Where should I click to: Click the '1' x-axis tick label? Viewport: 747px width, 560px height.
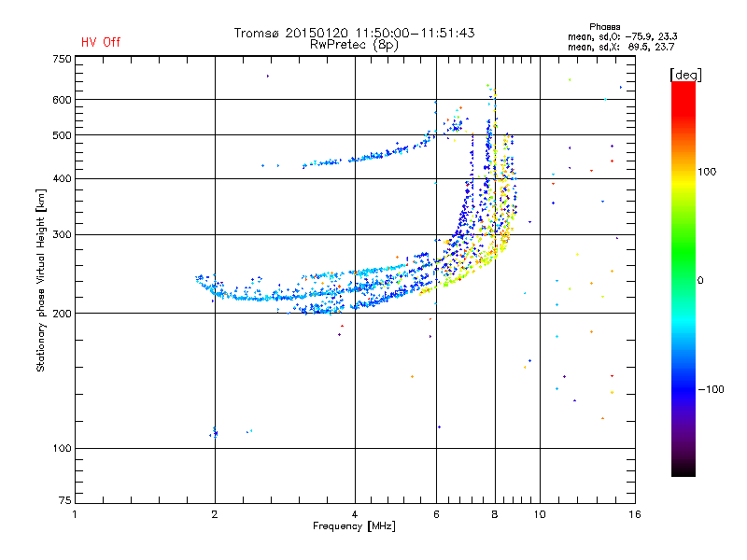pyautogui.click(x=75, y=514)
